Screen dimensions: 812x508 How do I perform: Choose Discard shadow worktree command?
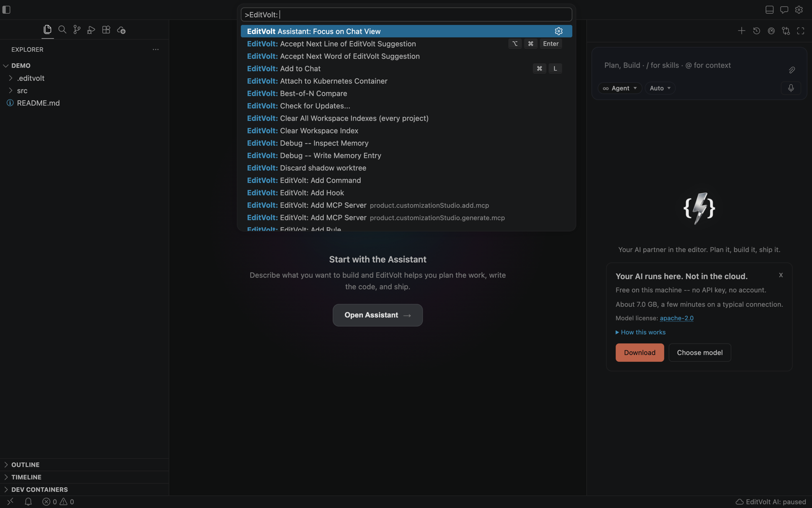tap(407, 168)
